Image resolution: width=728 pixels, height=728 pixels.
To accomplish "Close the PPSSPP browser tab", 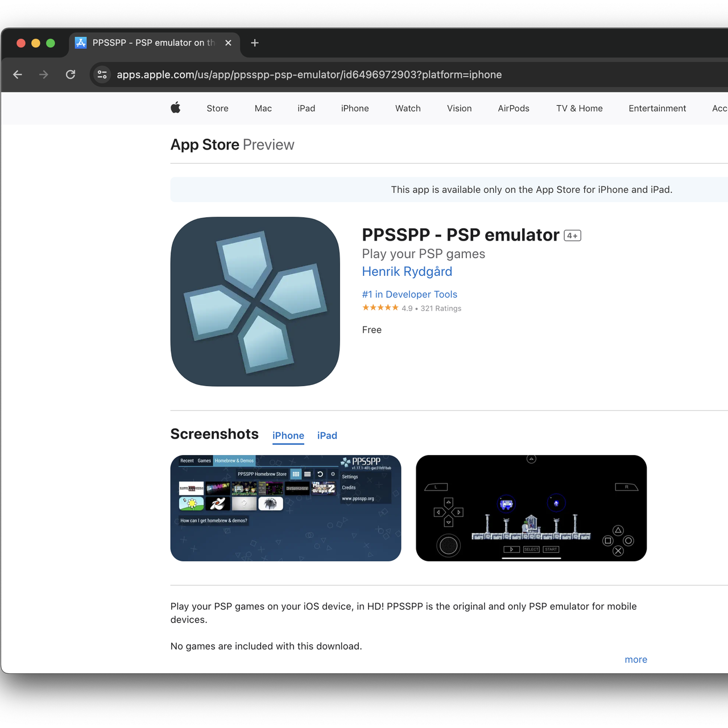I will pos(228,43).
